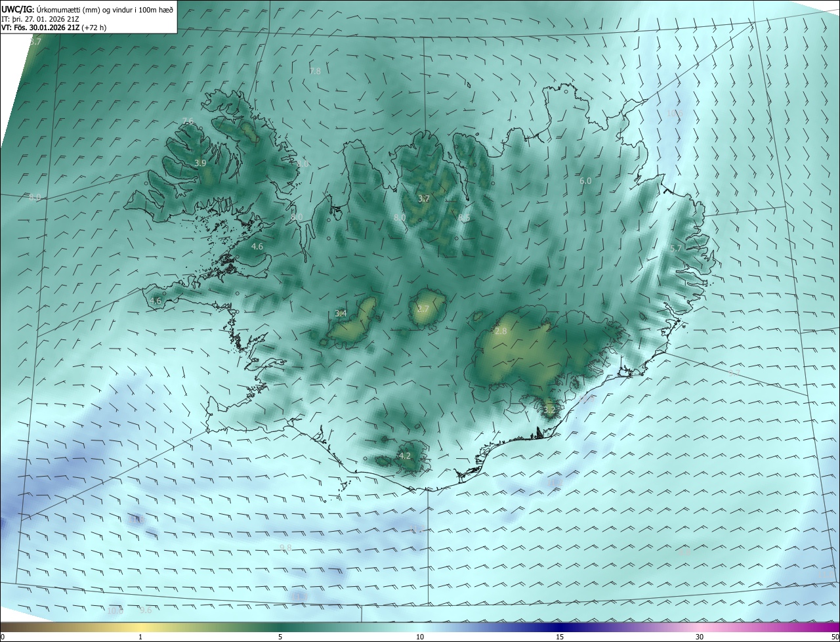Screen dimensions: 840x642
Task: Click the initial time line 'IT: þri. 27. 01. 2026 21Z'
Action: [40, 19]
